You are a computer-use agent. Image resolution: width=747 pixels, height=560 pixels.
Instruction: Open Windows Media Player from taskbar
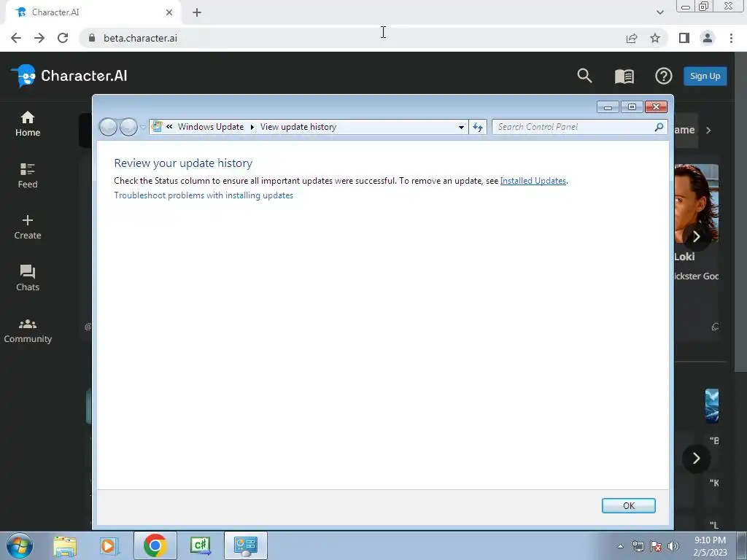[x=109, y=545]
